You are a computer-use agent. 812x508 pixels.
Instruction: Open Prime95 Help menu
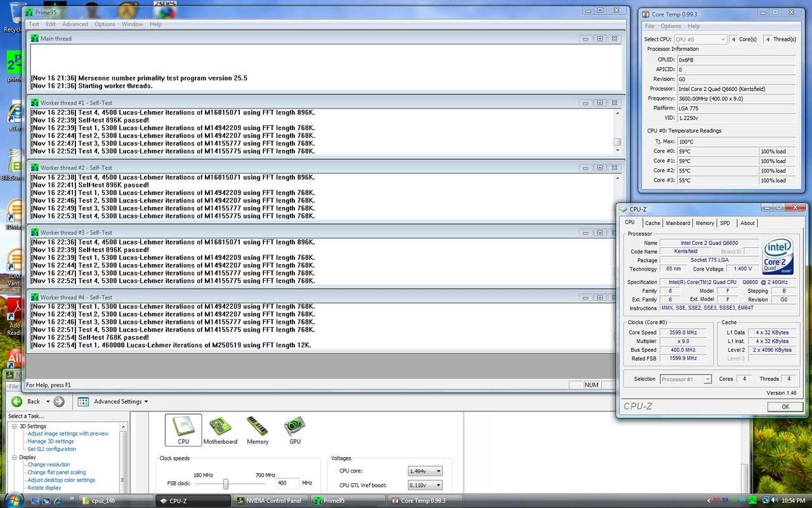(155, 24)
